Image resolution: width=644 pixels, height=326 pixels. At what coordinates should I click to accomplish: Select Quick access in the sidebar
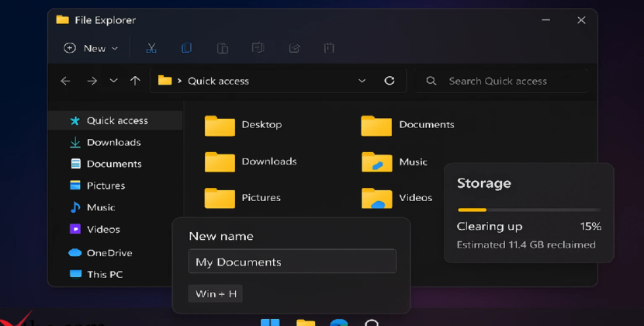115,120
